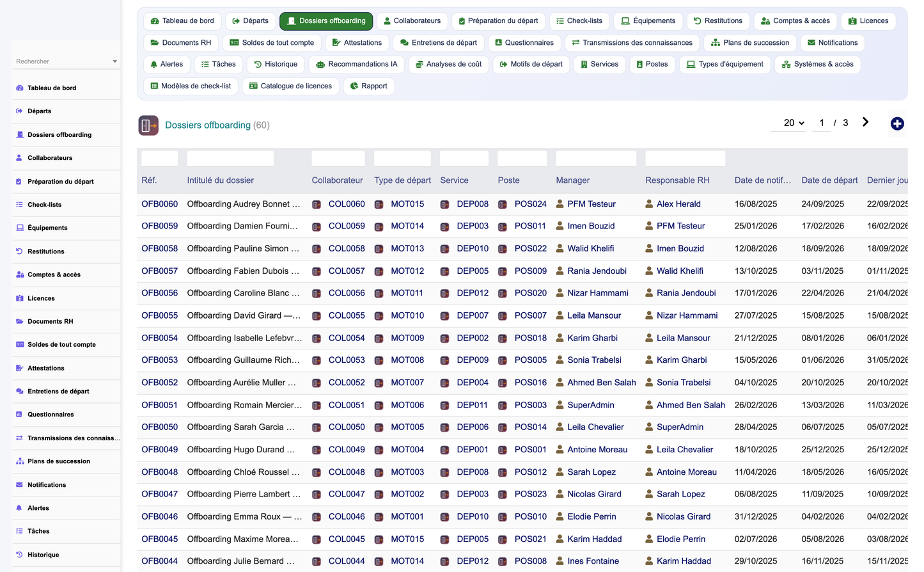
Task: Select Check-lists top tab
Action: click(579, 21)
